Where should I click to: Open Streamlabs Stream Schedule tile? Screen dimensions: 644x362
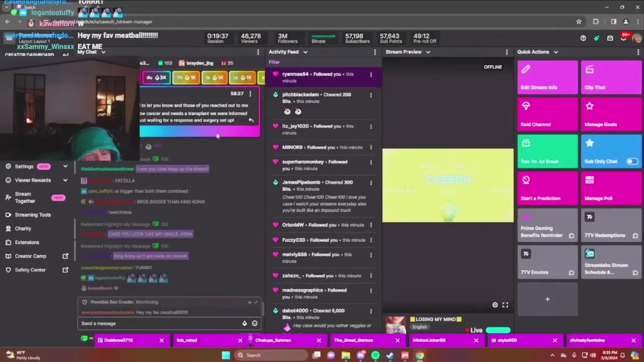(x=611, y=262)
